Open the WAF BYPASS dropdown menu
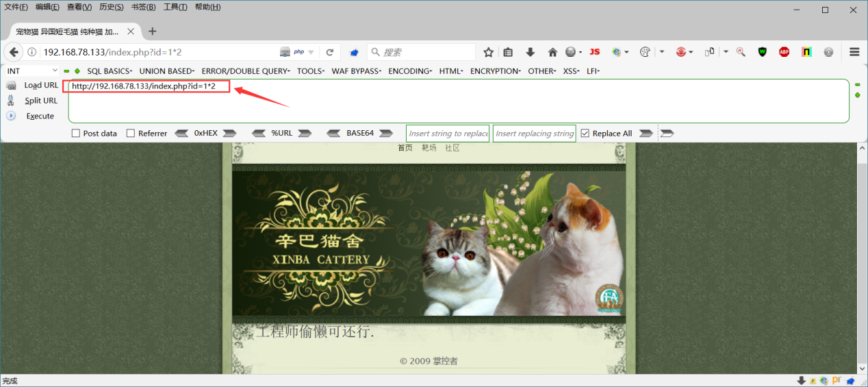868x387 pixels. (357, 71)
